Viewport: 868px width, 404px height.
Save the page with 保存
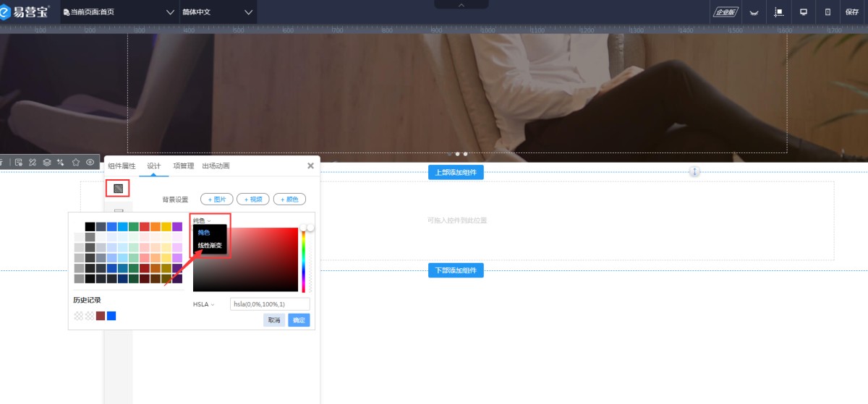[851, 12]
